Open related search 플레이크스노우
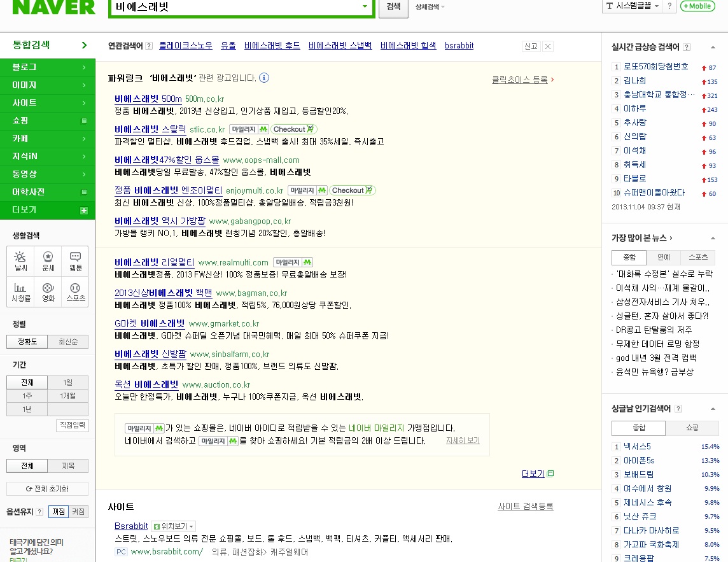 point(186,46)
